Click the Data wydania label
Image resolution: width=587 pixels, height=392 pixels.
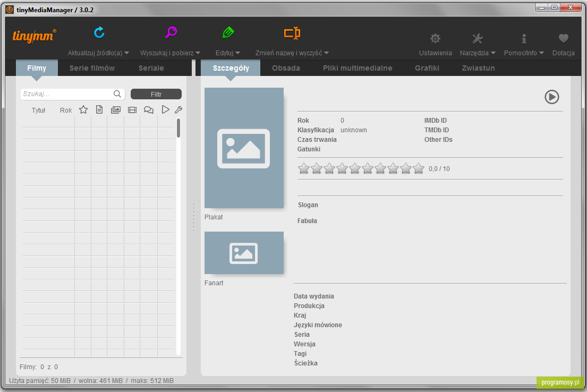[x=314, y=296]
